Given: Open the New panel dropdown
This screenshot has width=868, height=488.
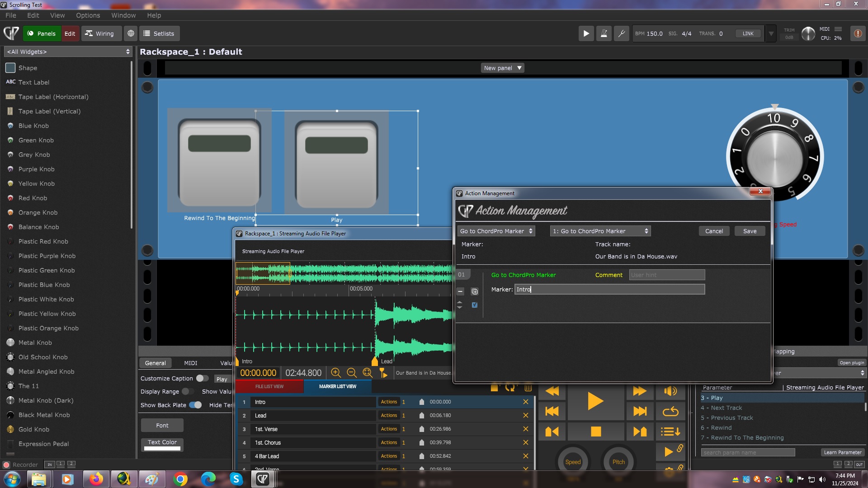Looking at the screenshot, I should [502, 68].
